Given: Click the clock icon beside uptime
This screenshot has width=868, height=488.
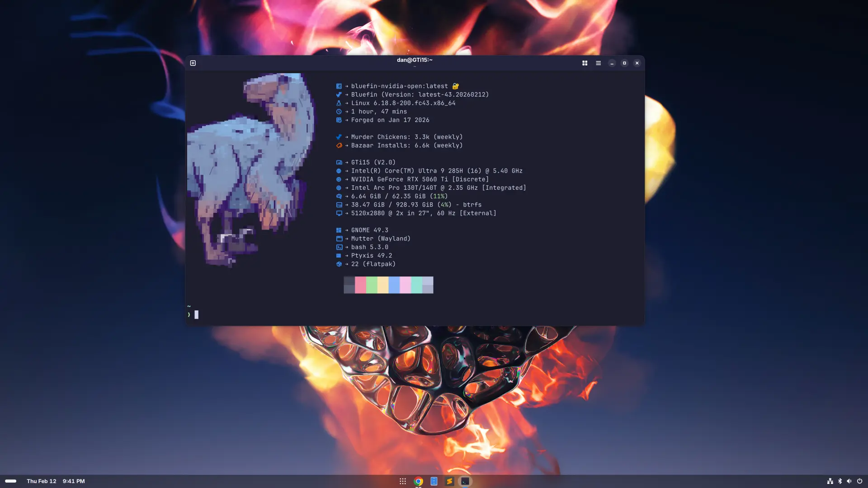Looking at the screenshot, I should (x=339, y=112).
